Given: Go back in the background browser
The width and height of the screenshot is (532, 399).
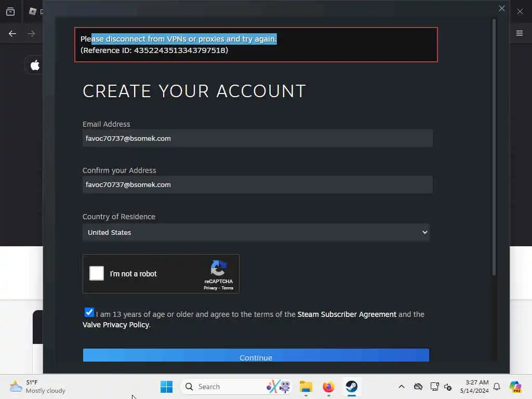Looking at the screenshot, I should pos(12,34).
